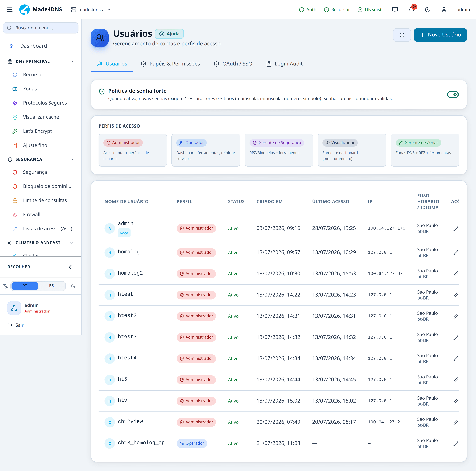This screenshot has height=471, width=476.
Task: Edit the htest4 user pencil icon
Action: pyautogui.click(x=456, y=359)
